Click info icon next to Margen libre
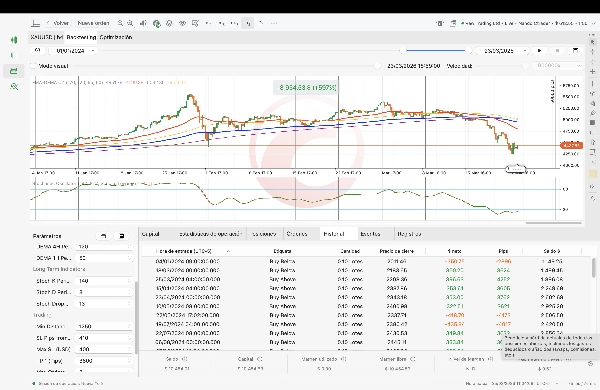The image size is (600, 390). coord(412,359)
